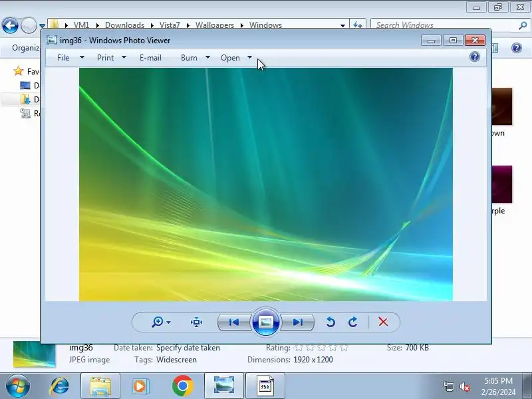This screenshot has height=399, width=532.
Task: Select Downloads in Explorer favorites
Action: [x=29, y=99]
